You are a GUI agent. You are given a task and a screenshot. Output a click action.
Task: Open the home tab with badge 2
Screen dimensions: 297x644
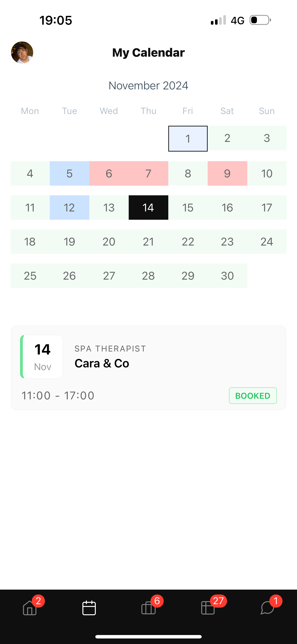[x=30, y=608]
